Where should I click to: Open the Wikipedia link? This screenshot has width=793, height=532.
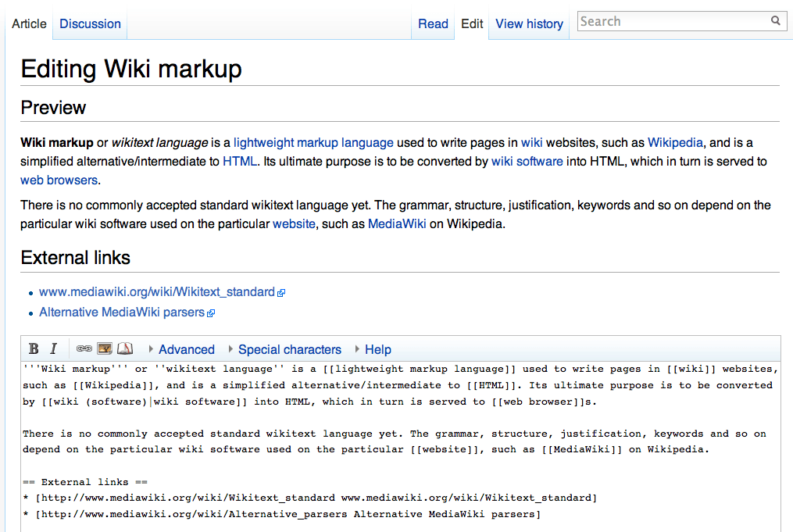coord(675,142)
